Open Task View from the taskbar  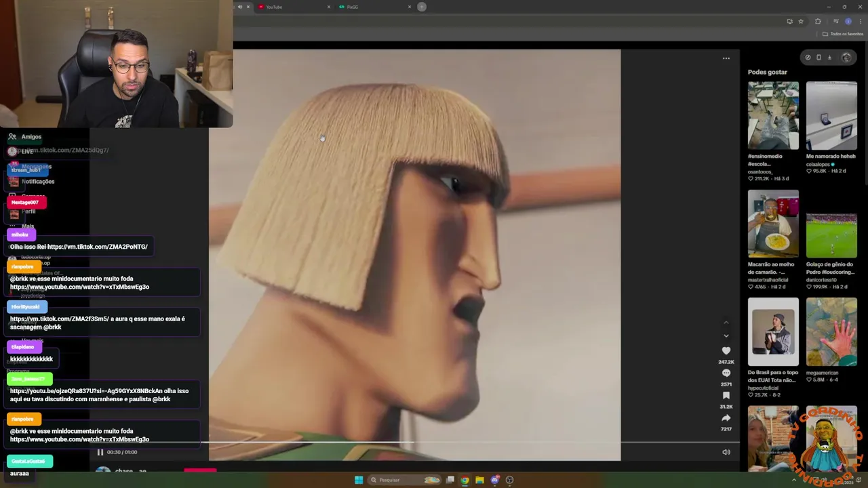(450, 480)
